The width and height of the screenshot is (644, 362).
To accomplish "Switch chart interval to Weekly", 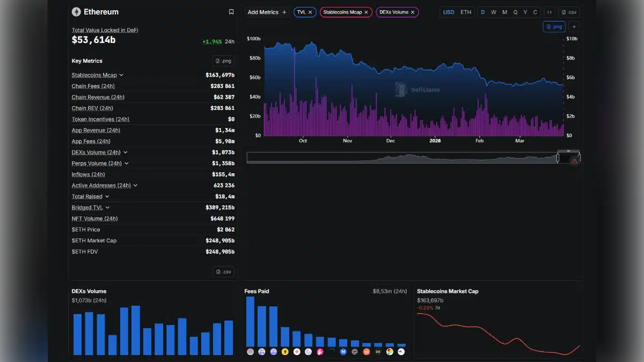I will click(x=493, y=12).
